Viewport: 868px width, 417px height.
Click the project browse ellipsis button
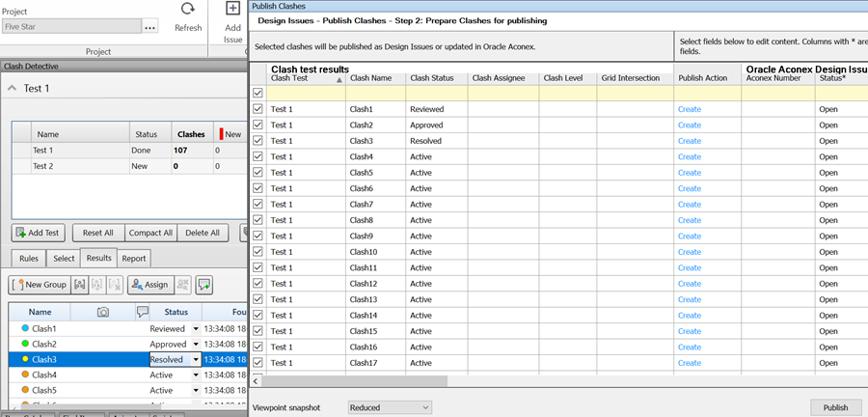click(149, 28)
